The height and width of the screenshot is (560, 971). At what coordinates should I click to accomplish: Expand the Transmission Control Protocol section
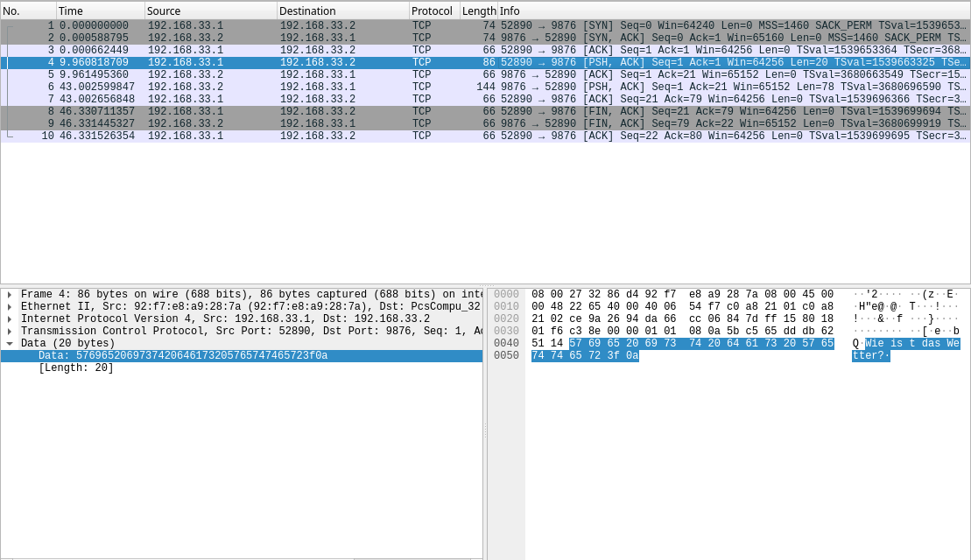pyautogui.click(x=8, y=331)
